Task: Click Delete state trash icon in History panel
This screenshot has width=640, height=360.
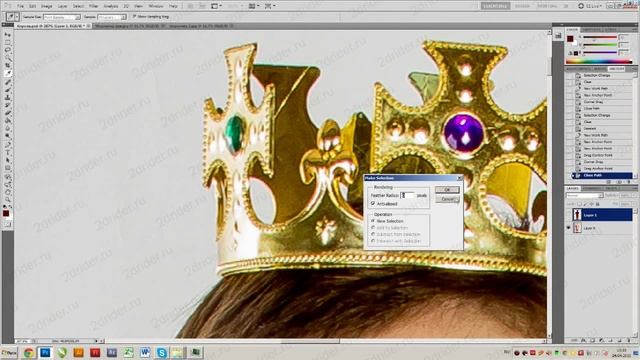Action: (629, 182)
